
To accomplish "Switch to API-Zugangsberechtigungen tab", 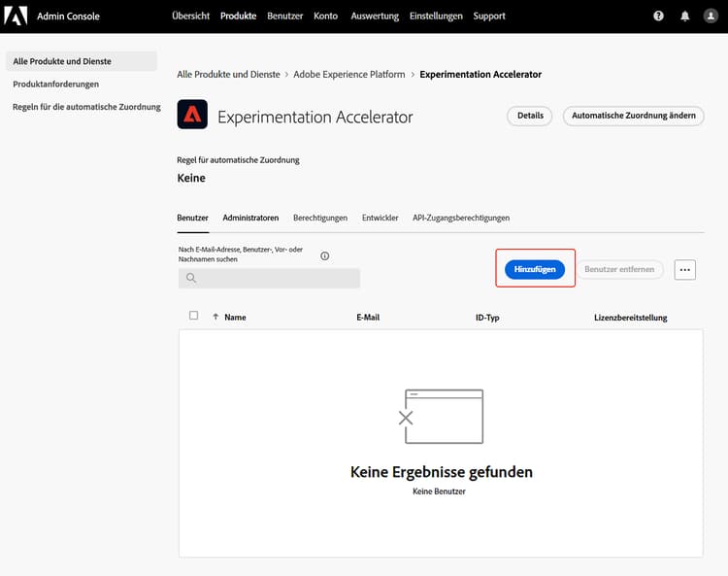I will (x=461, y=218).
